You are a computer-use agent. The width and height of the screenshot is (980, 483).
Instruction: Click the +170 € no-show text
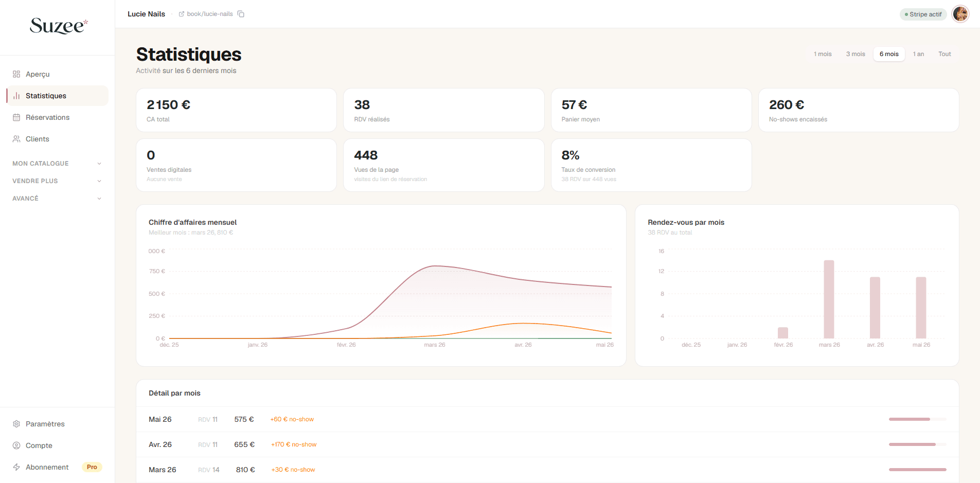[294, 444]
